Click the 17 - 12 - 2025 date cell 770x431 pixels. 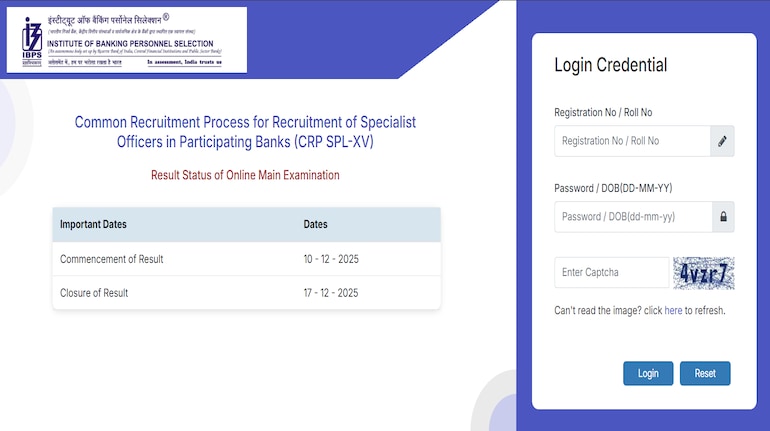pyautogui.click(x=331, y=293)
